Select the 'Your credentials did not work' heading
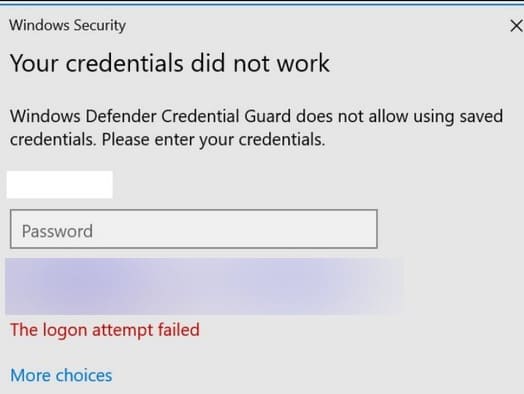The width and height of the screenshot is (524, 394). (170, 63)
